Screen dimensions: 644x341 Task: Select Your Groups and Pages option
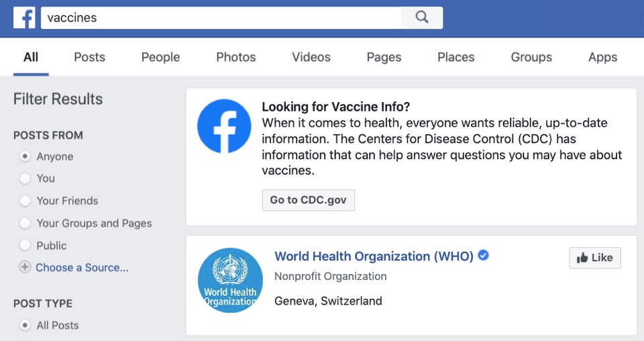click(x=25, y=223)
